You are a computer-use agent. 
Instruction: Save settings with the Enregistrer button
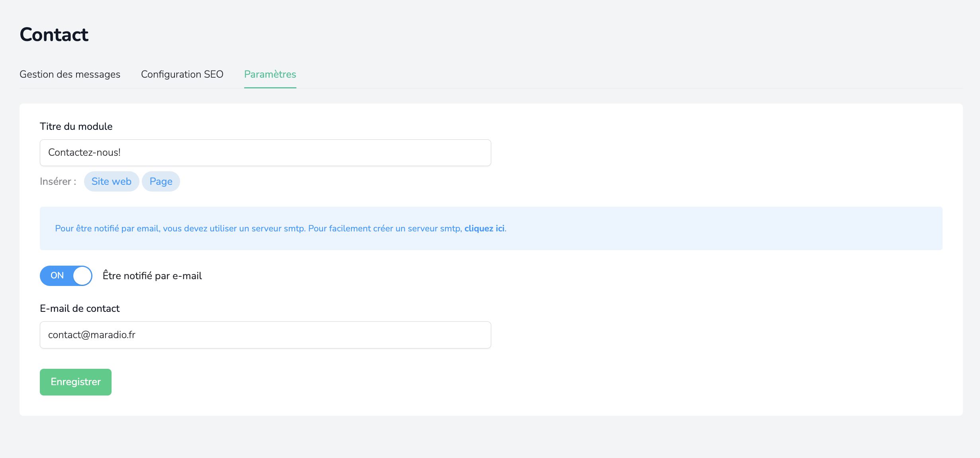[76, 382]
